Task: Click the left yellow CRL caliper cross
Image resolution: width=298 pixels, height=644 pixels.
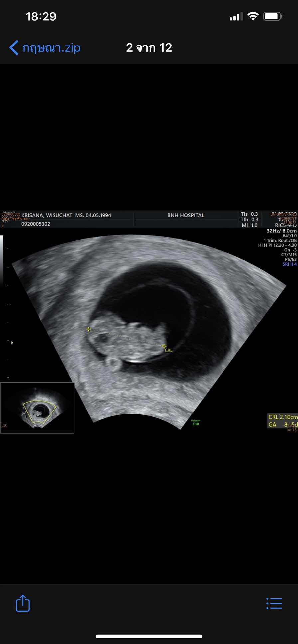Action: pyautogui.click(x=89, y=329)
